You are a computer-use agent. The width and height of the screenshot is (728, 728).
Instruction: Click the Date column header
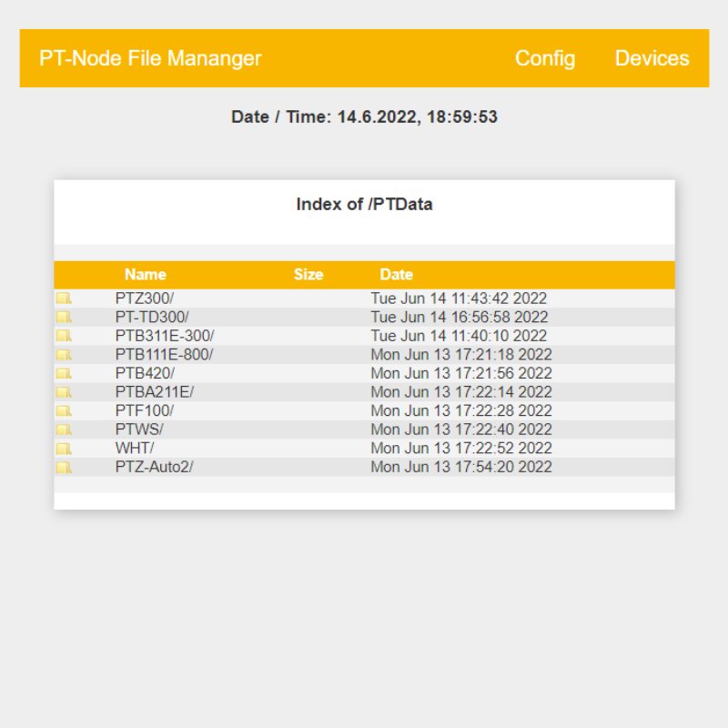[x=396, y=274]
